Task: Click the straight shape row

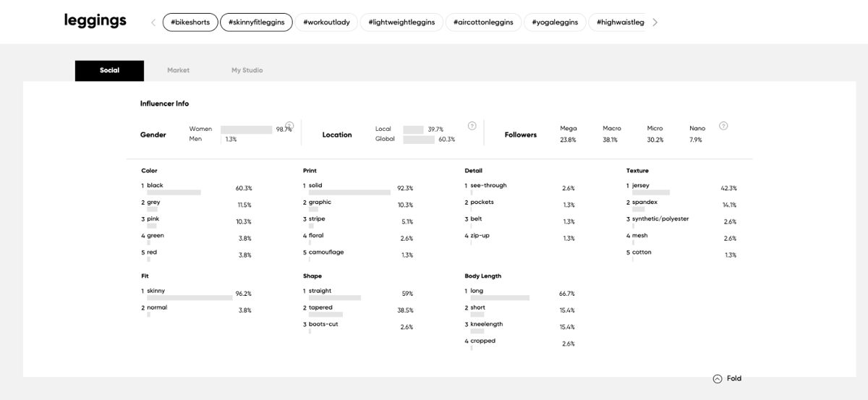Action: click(358, 294)
